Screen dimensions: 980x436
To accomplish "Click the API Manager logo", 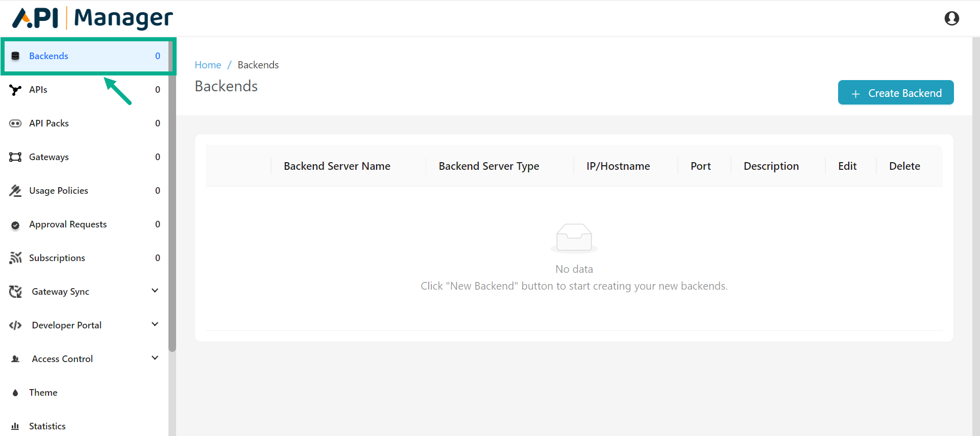I will [91, 18].
